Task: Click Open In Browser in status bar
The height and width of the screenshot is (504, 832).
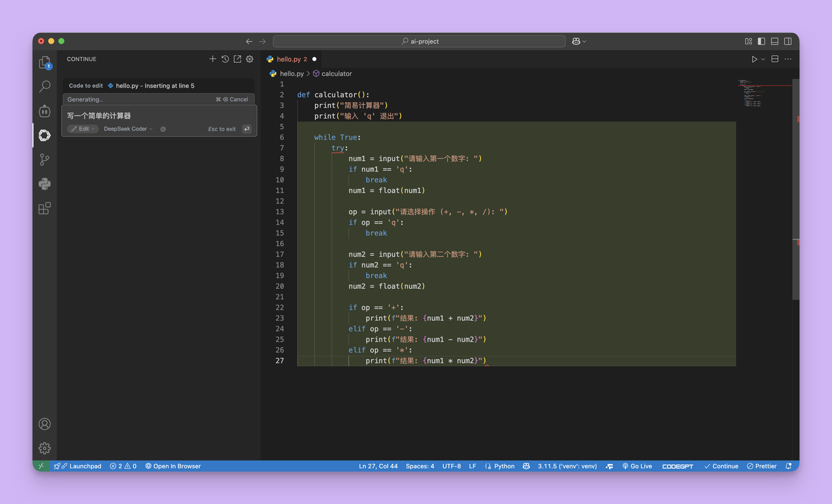Action: (173, 466)
